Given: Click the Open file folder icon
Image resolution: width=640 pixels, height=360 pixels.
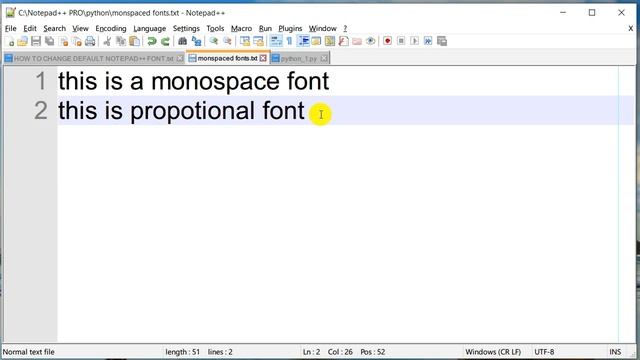Looking at the screenshot, I should pos(22,41).
